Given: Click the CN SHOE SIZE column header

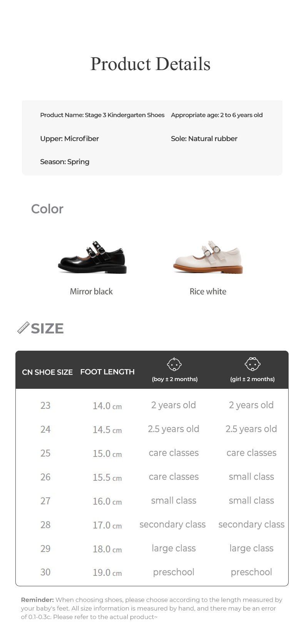Looking at the screenshot, I should pos(47,372).
